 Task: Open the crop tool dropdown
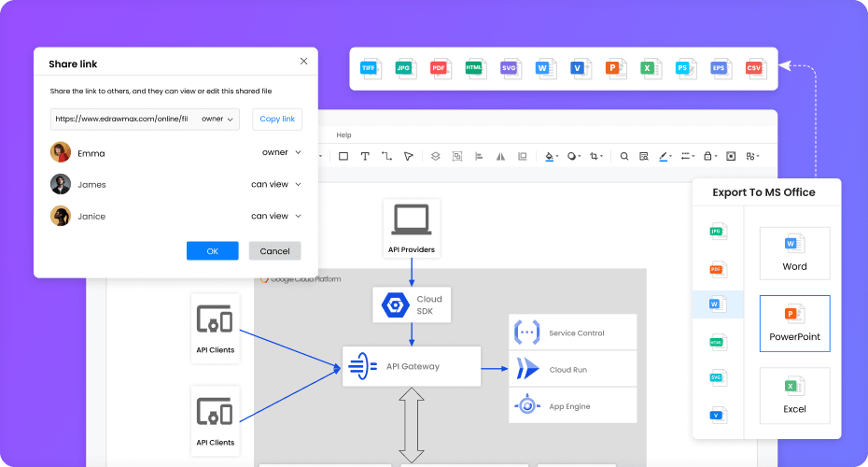(596, 156)
